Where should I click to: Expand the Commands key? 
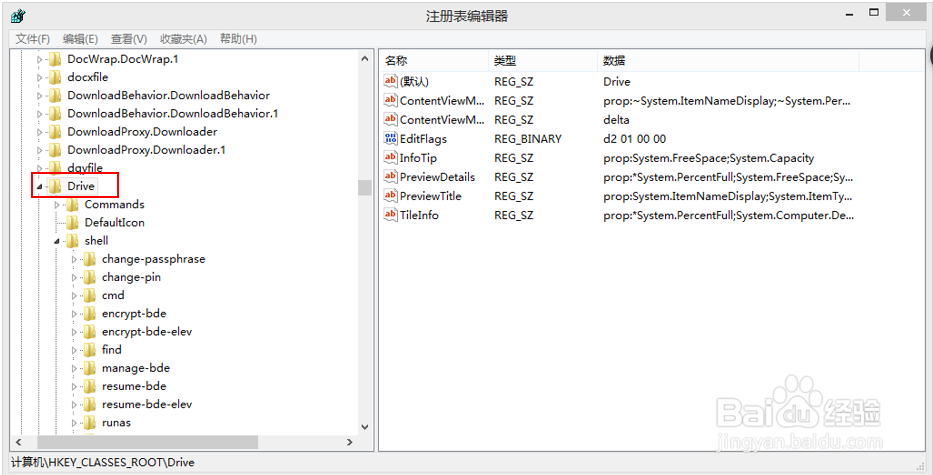pos(57,205)
